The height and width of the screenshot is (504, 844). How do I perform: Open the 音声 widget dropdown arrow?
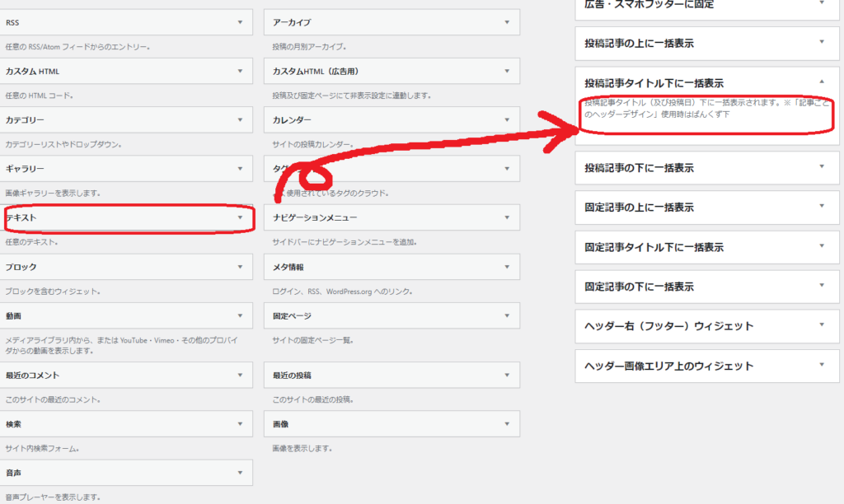click(x=239, y=474)
